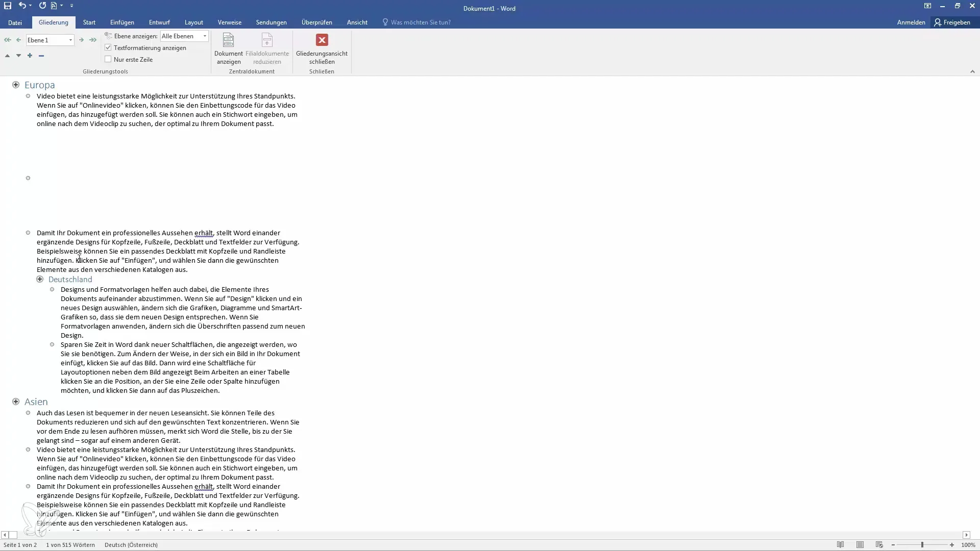980x551 pixels.
Task: Collapse the Europa heading expander
Action: (x=16, y=85)
